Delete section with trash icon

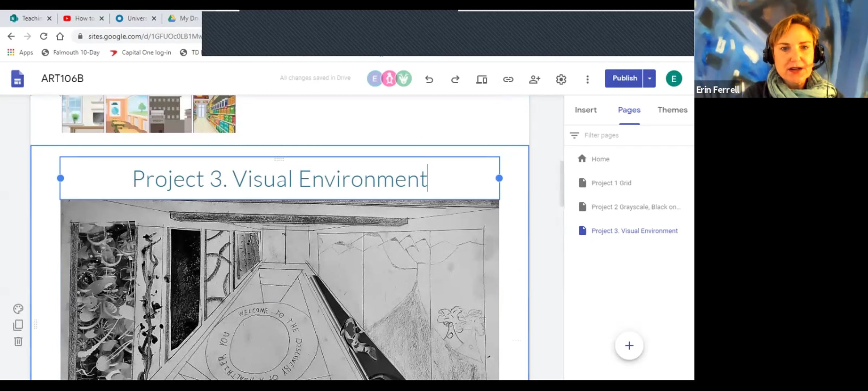pos(18,341)
